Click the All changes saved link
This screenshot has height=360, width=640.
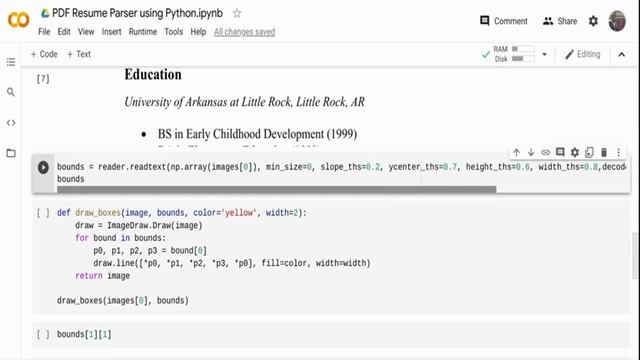pos(244,32)
